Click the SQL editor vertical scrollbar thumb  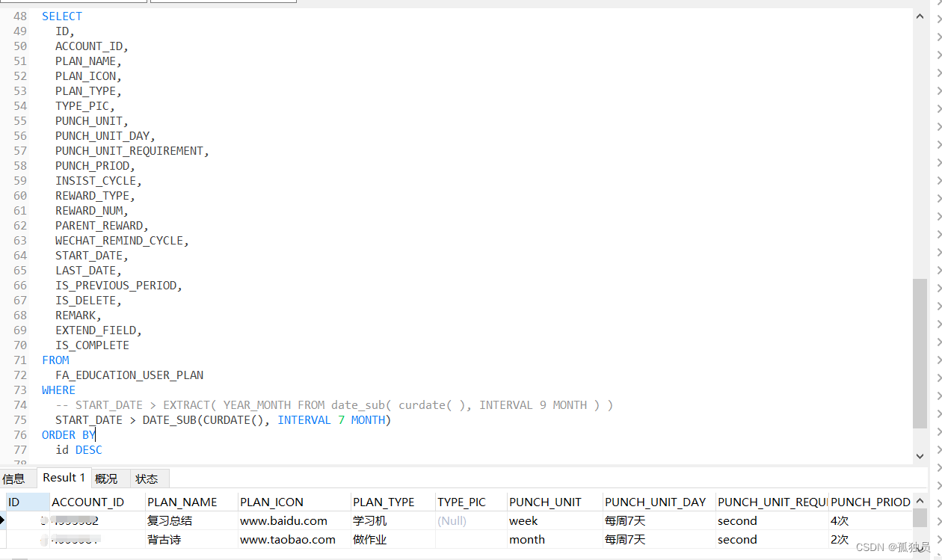click(920, 353)
